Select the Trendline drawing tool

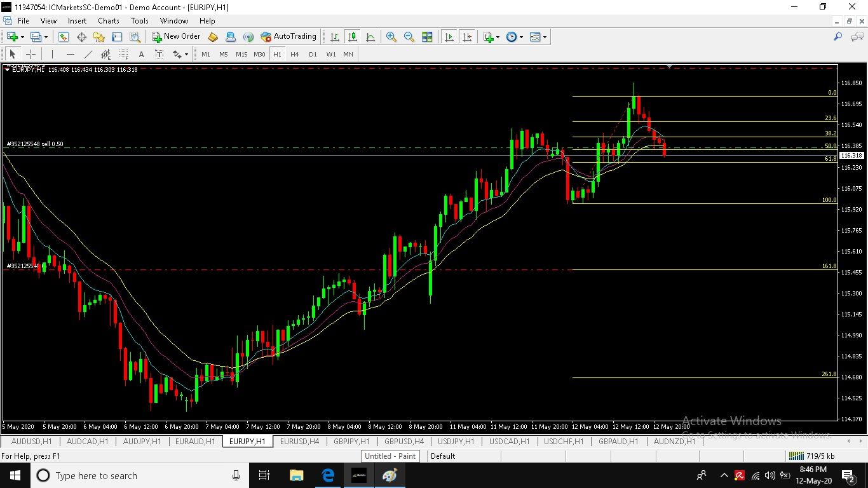(x=88, y=54)
